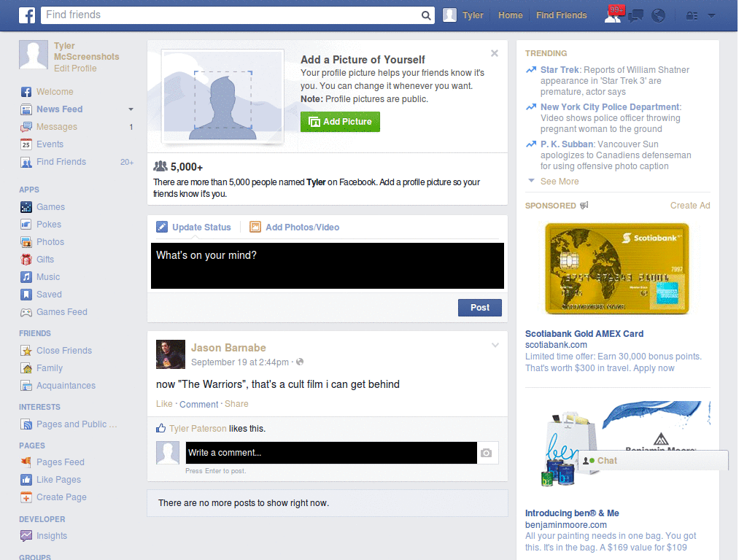
Task: Open Like Pages thumbs-up icon
Action: pos(26,480)
